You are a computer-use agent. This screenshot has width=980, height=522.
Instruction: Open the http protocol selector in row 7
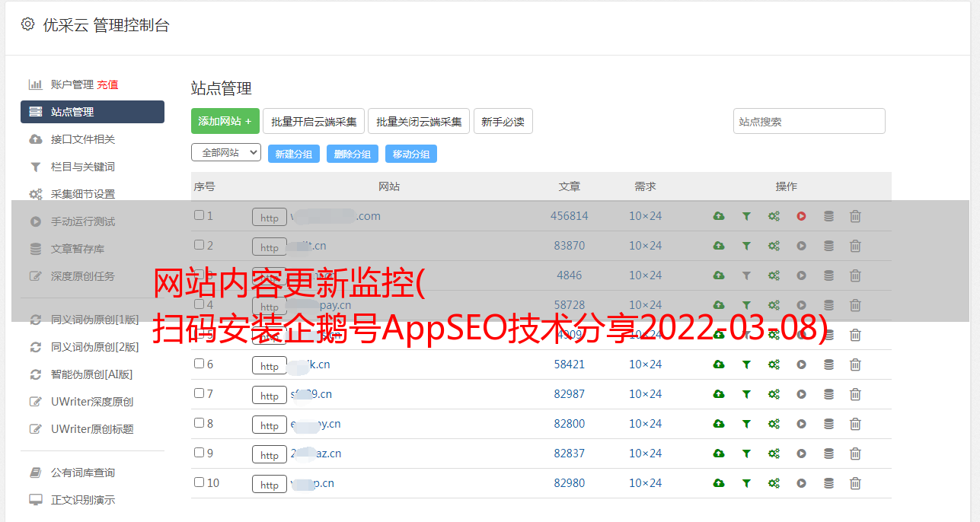270,395
